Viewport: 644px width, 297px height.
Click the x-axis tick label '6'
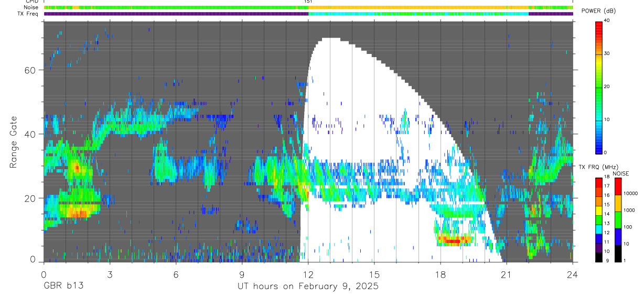pyautogui.click(x=176, y=274)
